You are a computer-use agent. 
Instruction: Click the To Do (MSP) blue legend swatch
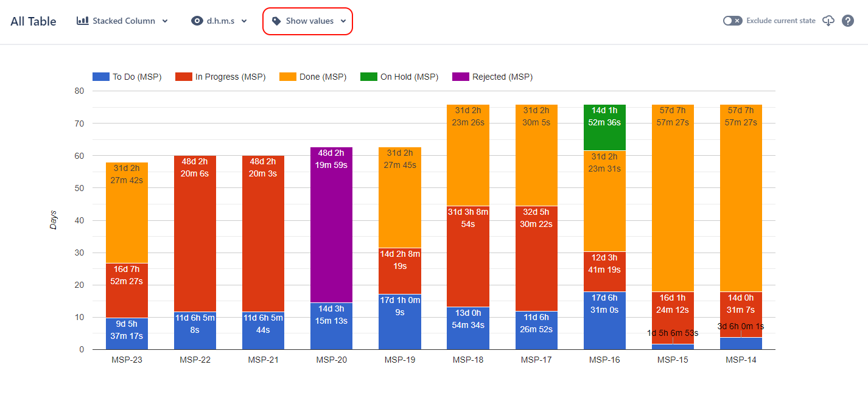tap(100, 77)
